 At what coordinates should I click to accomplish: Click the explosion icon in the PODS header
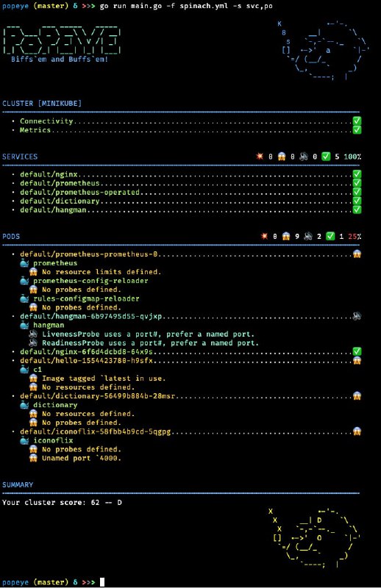click(x=264, y=236)
